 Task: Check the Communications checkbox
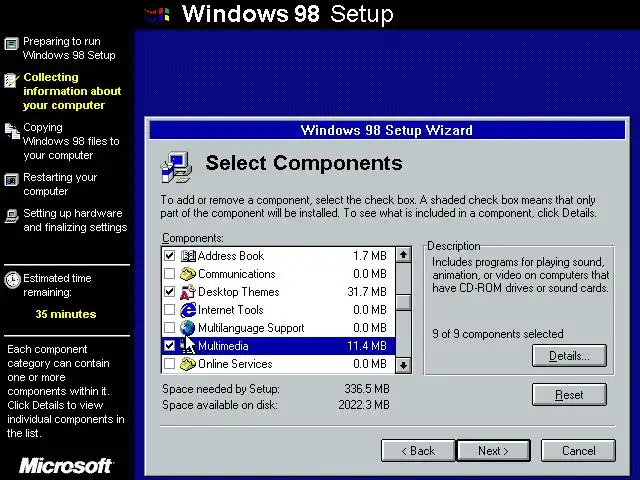[x=169, y=274]
